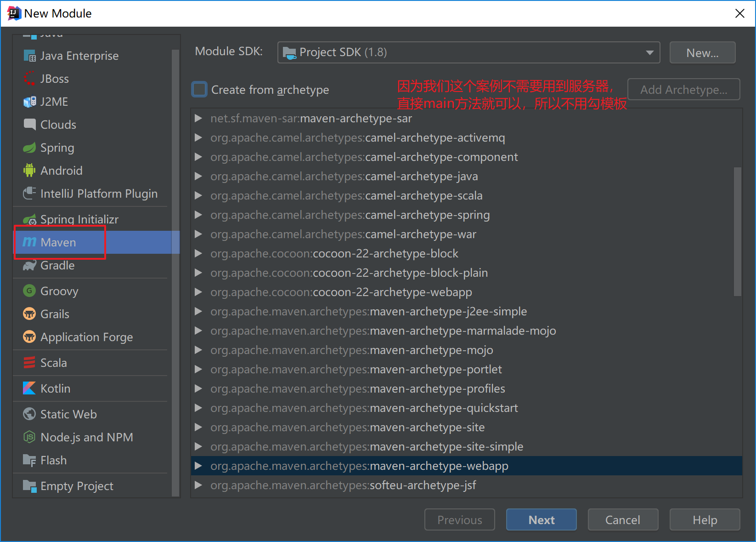Open the Module SDK dropdown
The image size is (756, 542).
coord(468,52)
